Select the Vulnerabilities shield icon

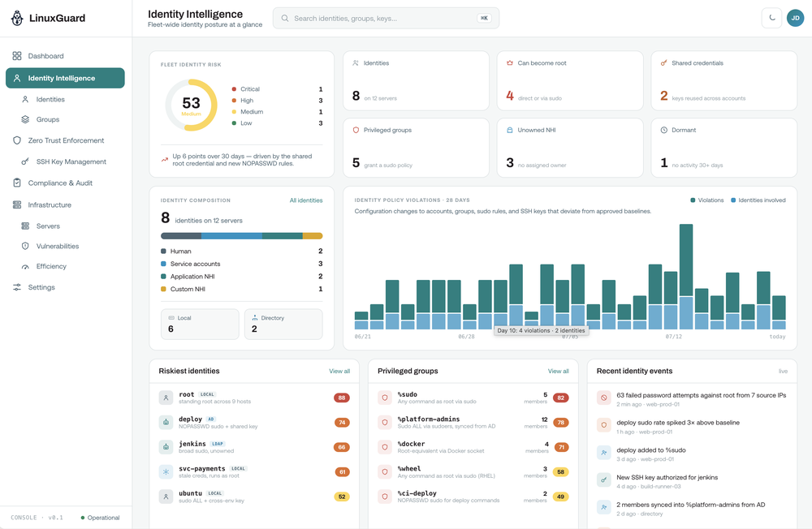(25, 247)
